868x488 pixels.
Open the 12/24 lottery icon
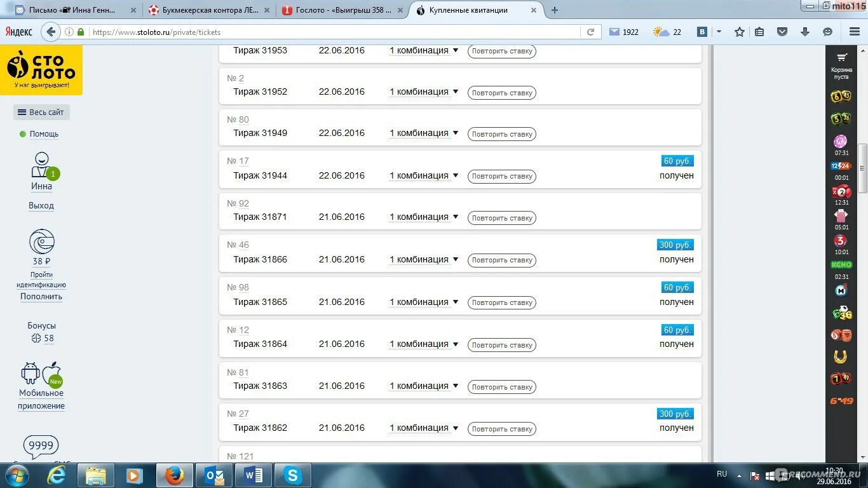click(841, 166)
